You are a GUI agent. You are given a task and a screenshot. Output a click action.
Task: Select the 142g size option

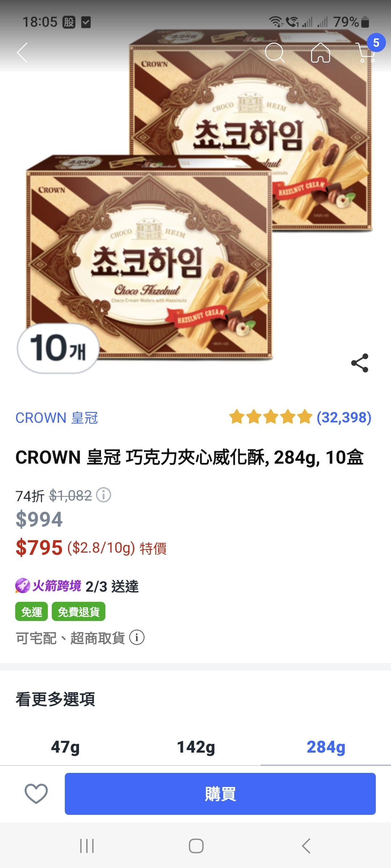coord(195,747)
